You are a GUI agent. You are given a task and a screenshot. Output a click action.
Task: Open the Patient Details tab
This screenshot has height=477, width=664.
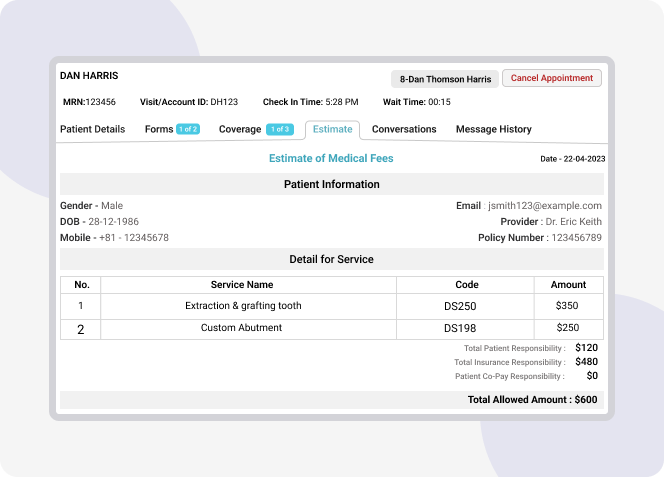[93, 129]
